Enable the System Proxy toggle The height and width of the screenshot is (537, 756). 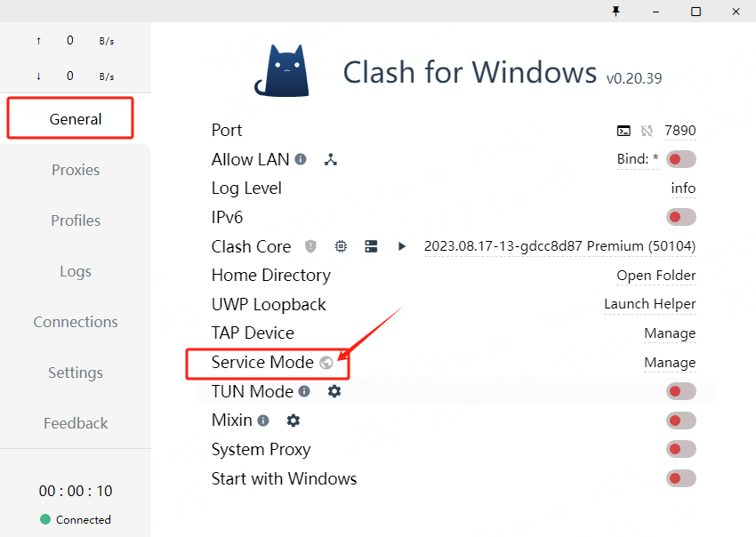[x=680, y=450]
